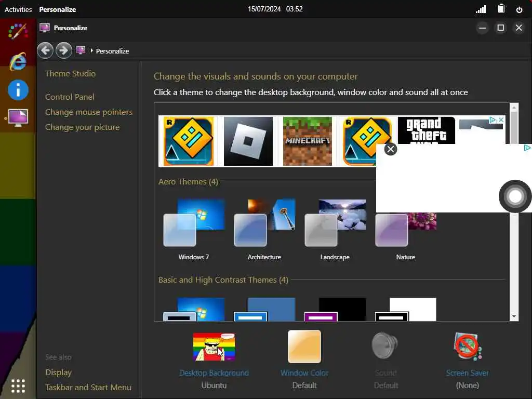The image size is (532, 399).
Task: Open Theme Studio link
Action: click(70, 73)
